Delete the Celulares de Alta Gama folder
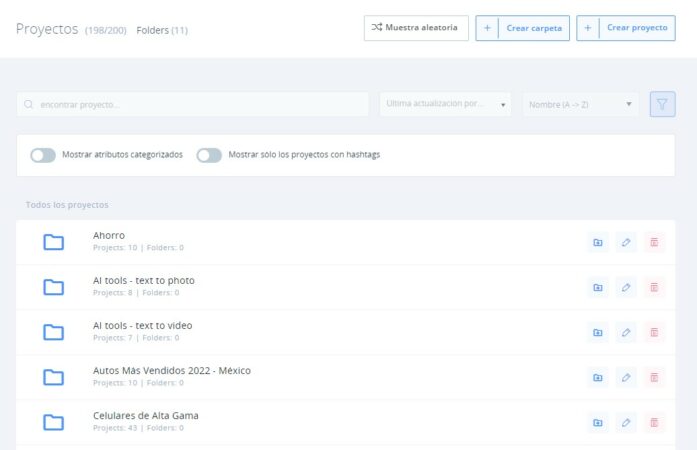 coord(654,422)
